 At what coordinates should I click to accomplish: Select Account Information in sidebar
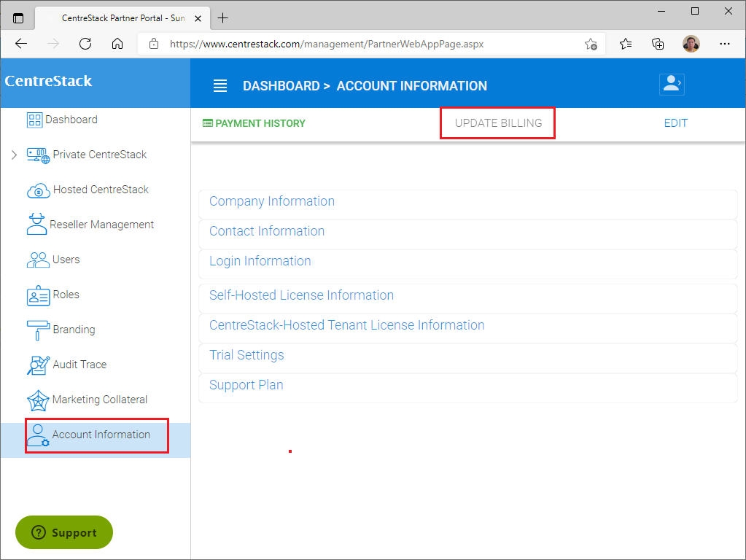pos(101,435)
